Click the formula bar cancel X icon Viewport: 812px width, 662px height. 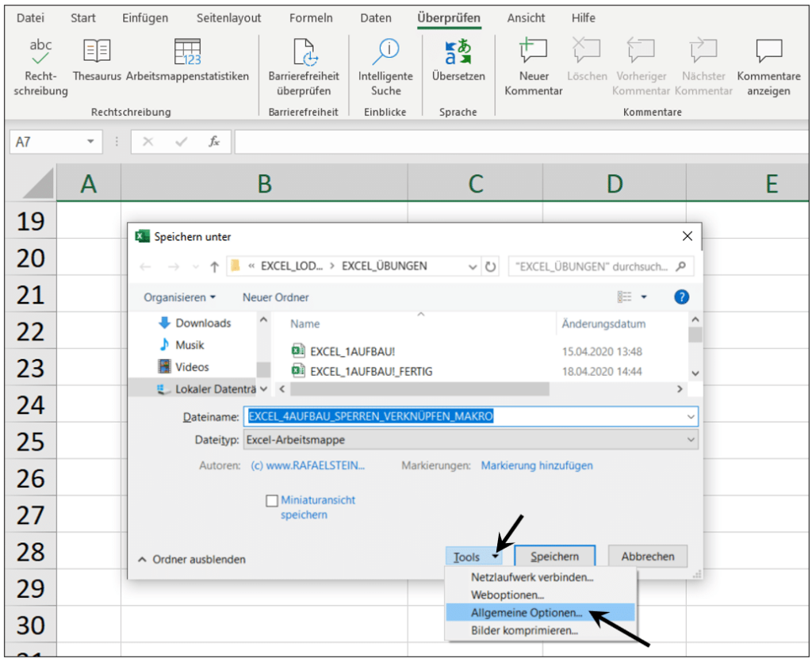pyautogui.click(x=148, y=141)
